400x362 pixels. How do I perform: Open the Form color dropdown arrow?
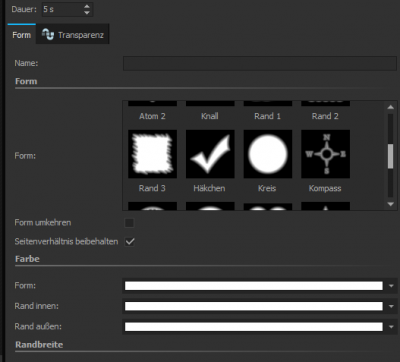pyautogui.click(x=391, y=286)
